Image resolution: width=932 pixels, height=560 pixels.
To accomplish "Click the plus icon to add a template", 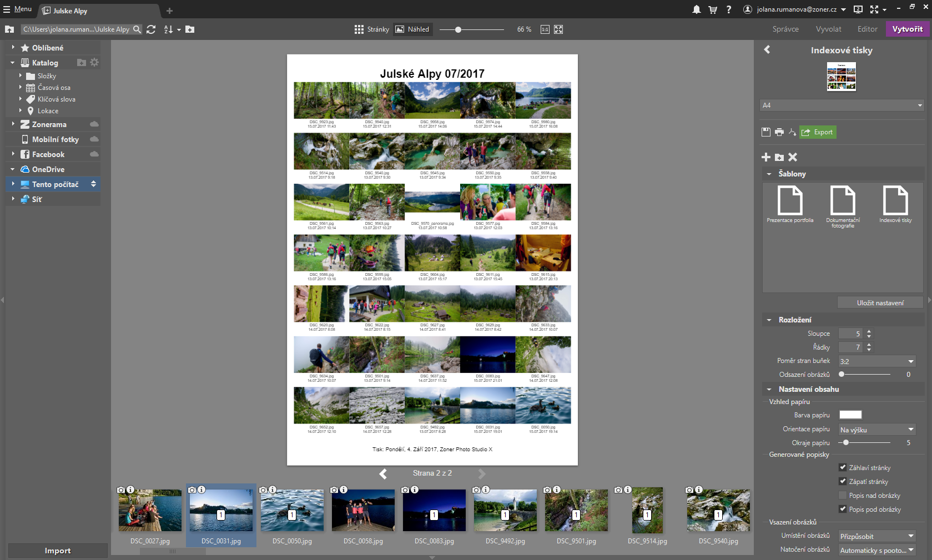I will tap(766, 158).
